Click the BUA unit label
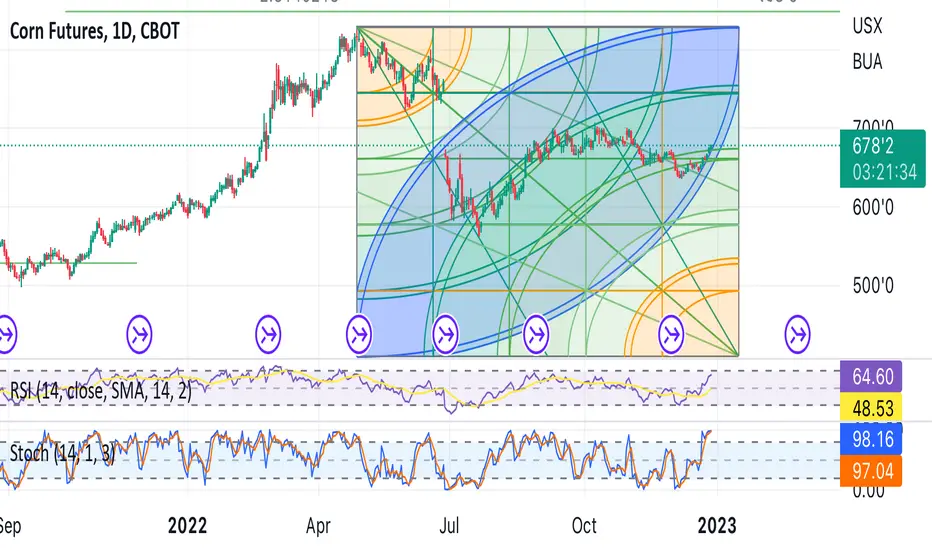This screenshot has width=932, height=550. click(x=867, y=62)
